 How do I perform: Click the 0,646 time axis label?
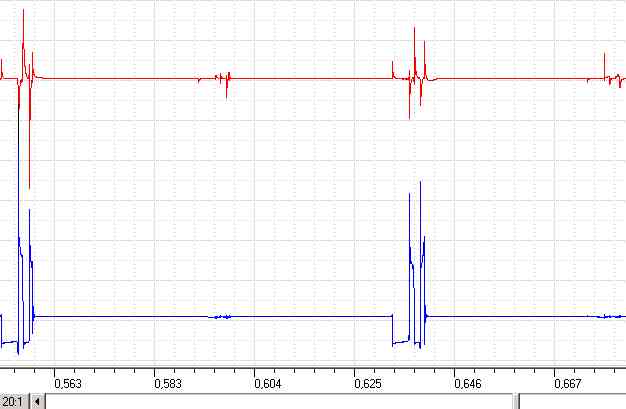point(468,384)
